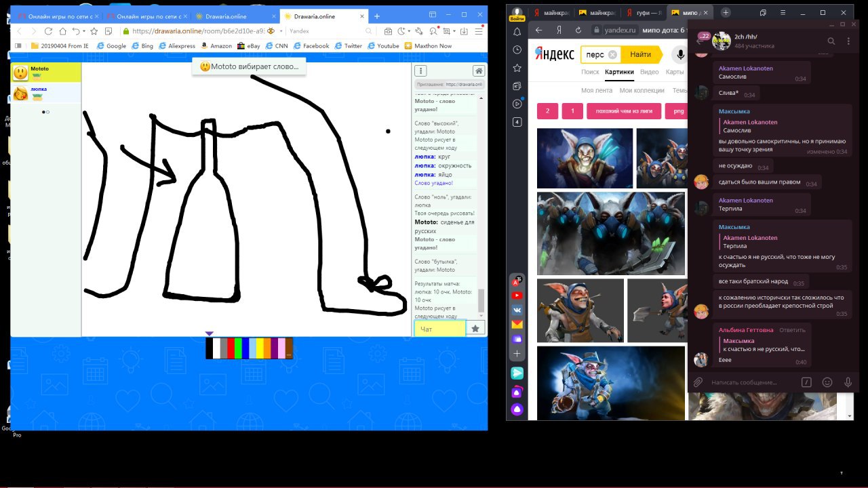Open Yandex Browser history clock icon
The width and height of the screenshot is (868, 488).
517,50
